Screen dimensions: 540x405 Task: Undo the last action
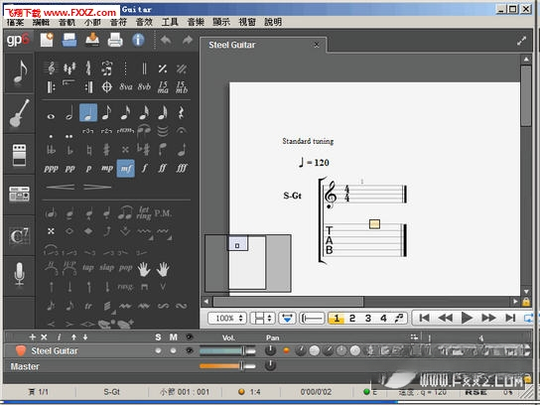pos(166,40)
